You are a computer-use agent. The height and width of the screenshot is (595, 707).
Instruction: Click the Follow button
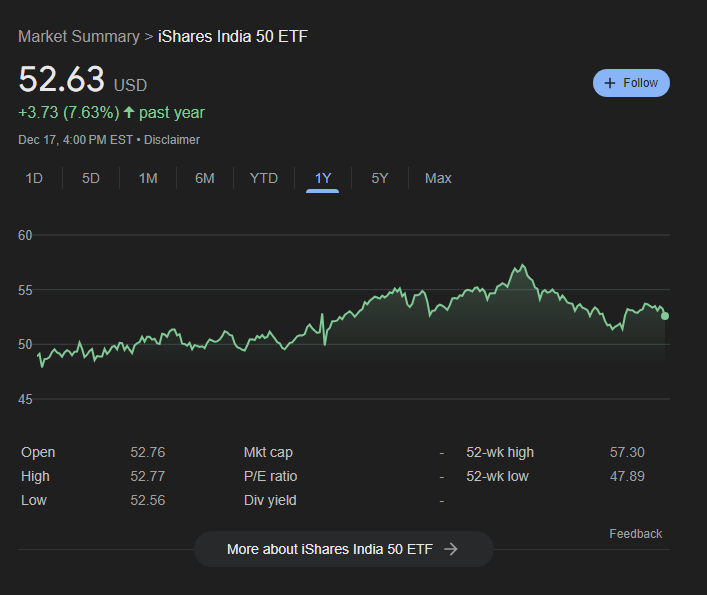[x=631, y=83]
